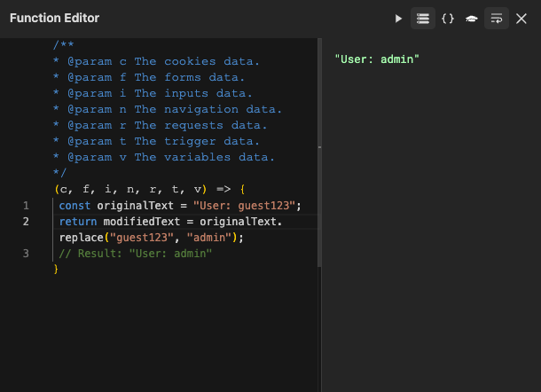This screenshot has height=392, width=541.
Task: Toggle the line-numbers list view icon
Action: (x=423, y=19)
